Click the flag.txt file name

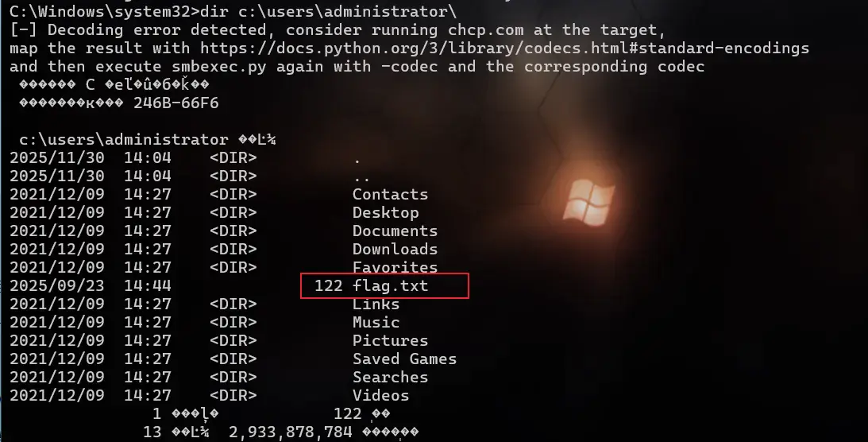click(x=390, y=286)
